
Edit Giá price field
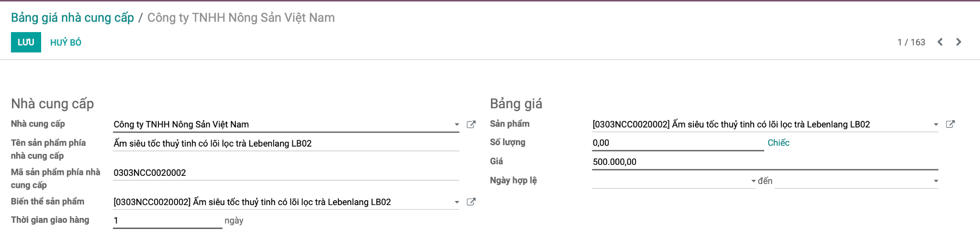(x=765, y=162)
